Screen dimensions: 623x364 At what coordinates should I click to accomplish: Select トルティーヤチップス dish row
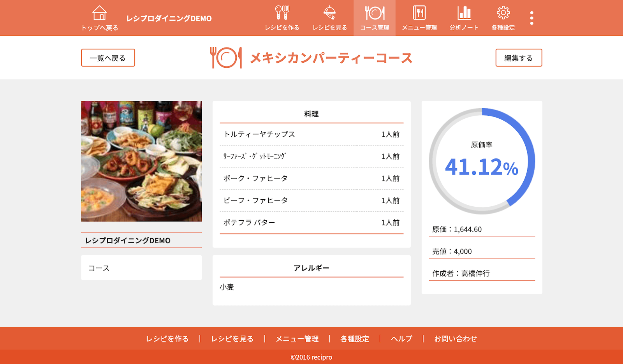click(311, 134)
